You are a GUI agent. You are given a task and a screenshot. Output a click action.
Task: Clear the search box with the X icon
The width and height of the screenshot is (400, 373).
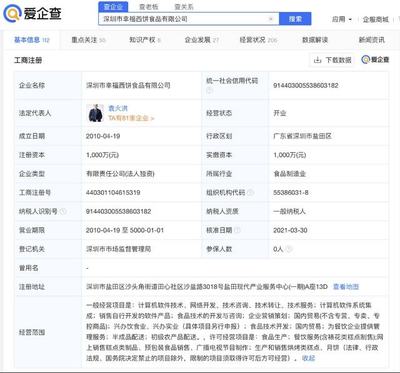click(271, 19)
